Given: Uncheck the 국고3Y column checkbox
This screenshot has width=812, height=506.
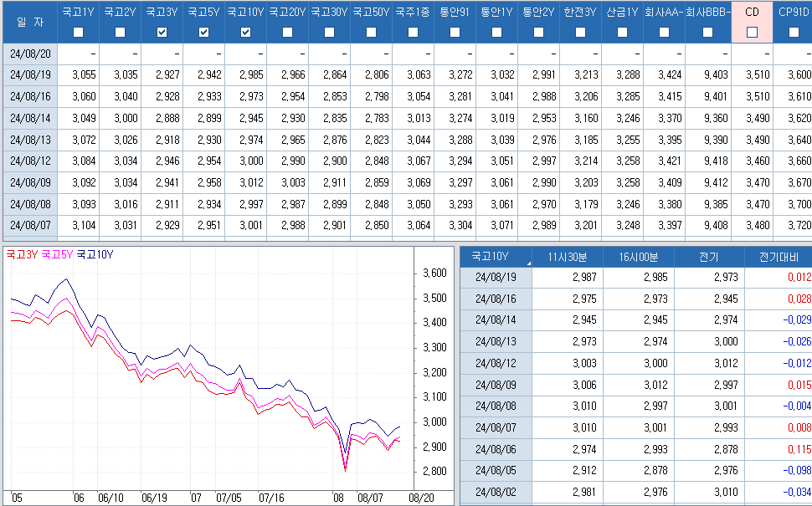Looking at the screenshot, I should 162,32.
